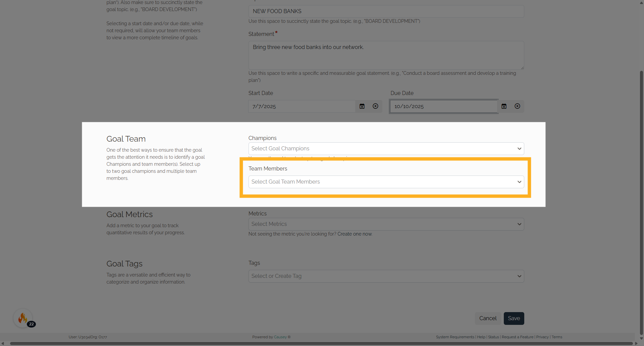The image size is (644, 346).
Task: Open the Start Date calendar picker icon
Action: coord(362,106)
